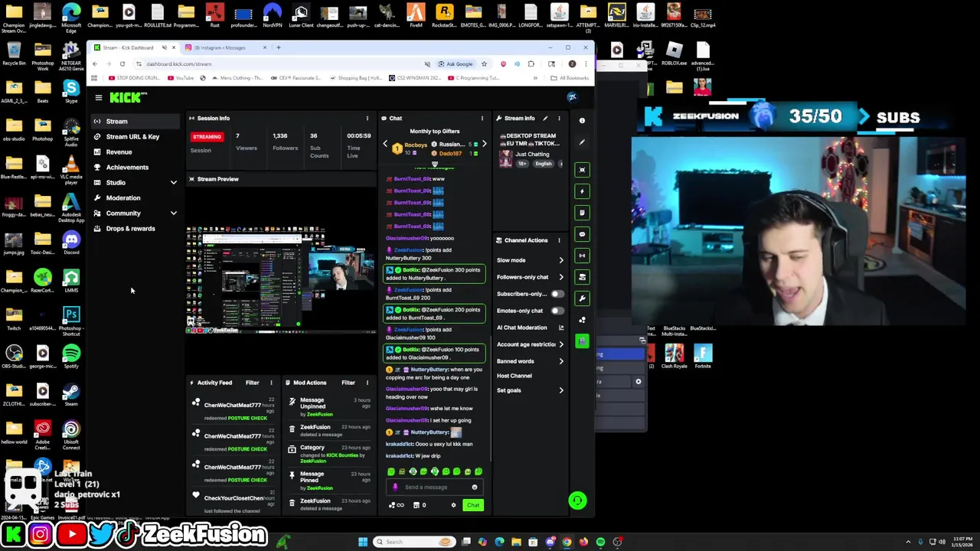Click the lightning bolt icon in right sidebar
The width and height of the screenshot is (980, 551).
(582, 191)
